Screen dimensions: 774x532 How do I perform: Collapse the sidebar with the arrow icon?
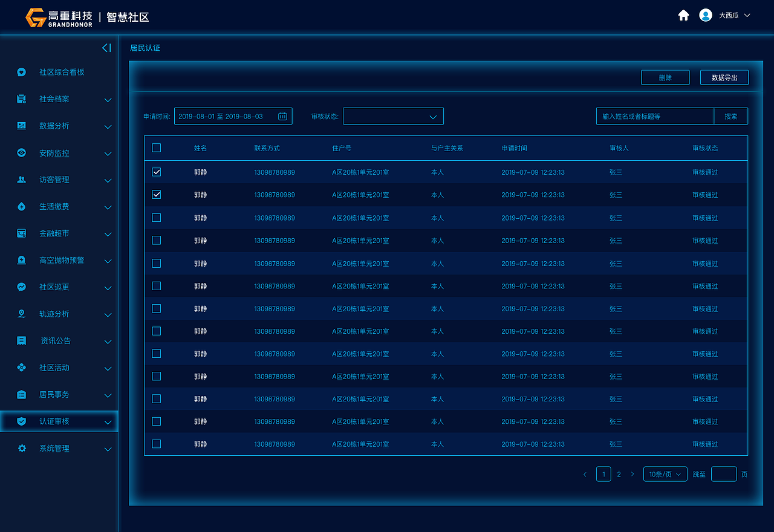106,48
